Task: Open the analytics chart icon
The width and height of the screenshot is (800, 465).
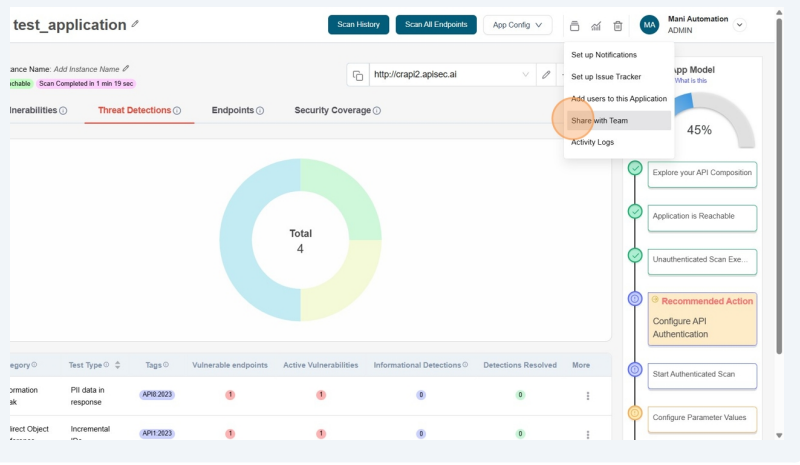Action: coord(596,25)
